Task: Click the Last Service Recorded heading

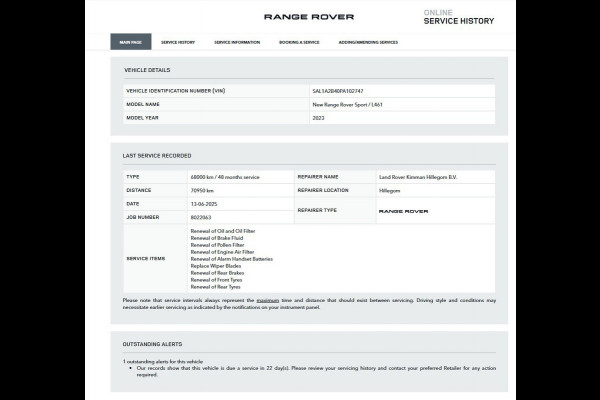Action: coord(157,156)
